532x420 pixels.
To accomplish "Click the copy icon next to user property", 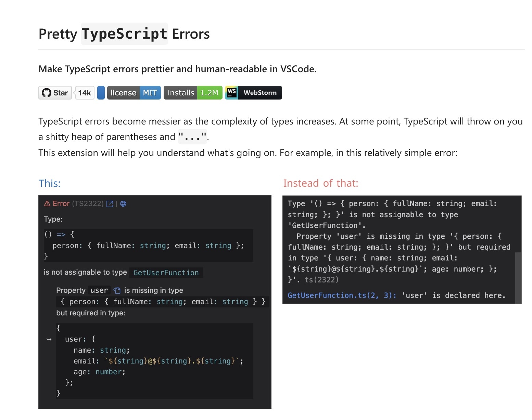I will 117,291.
